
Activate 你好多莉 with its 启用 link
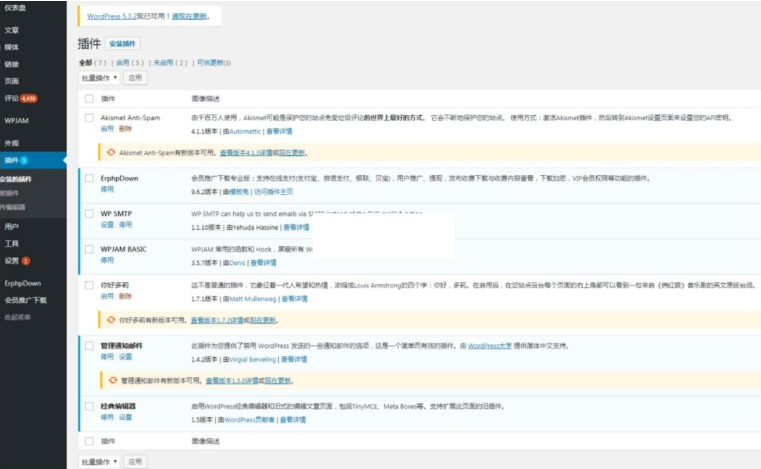click(107, 296)
